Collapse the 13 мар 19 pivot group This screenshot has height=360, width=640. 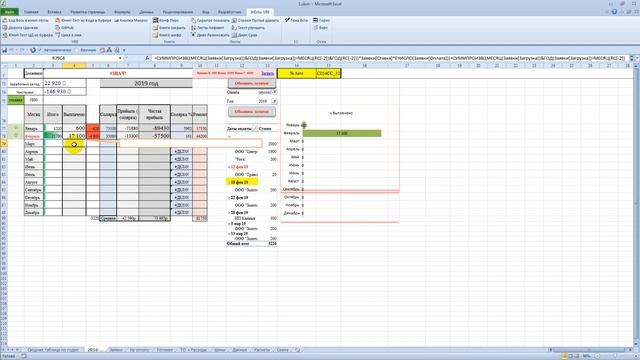pos(229,233)
